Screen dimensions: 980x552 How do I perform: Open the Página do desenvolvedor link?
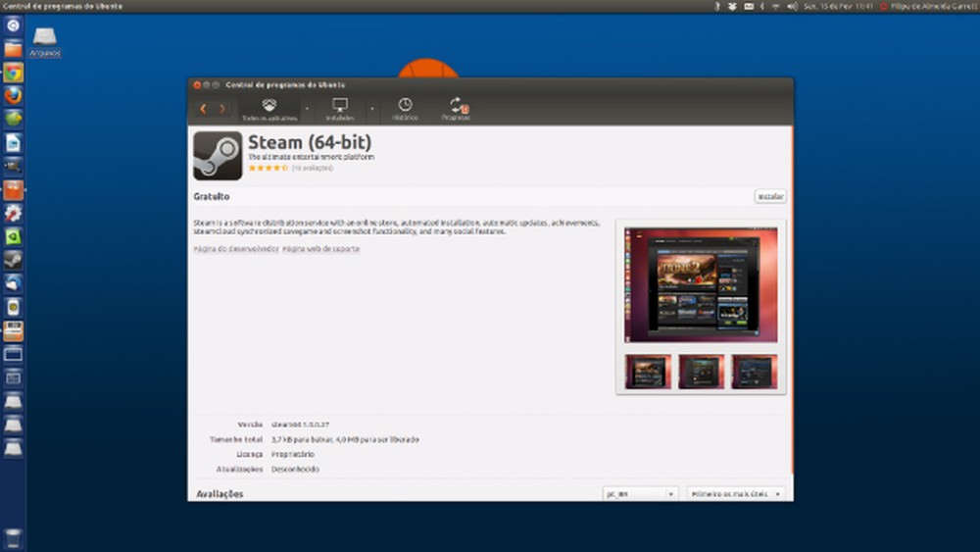pyautogui.click(x=235, y=249)
